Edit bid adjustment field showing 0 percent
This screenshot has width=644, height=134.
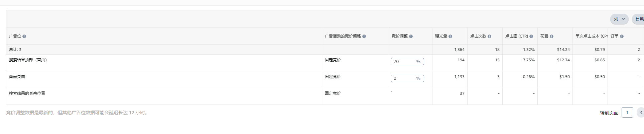407,78
